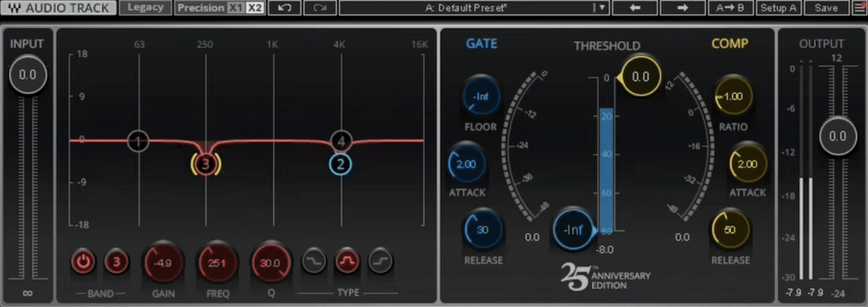This screenshot has height=307, width=868.
Task: Select the low shelf filter type
Action: 313,262
